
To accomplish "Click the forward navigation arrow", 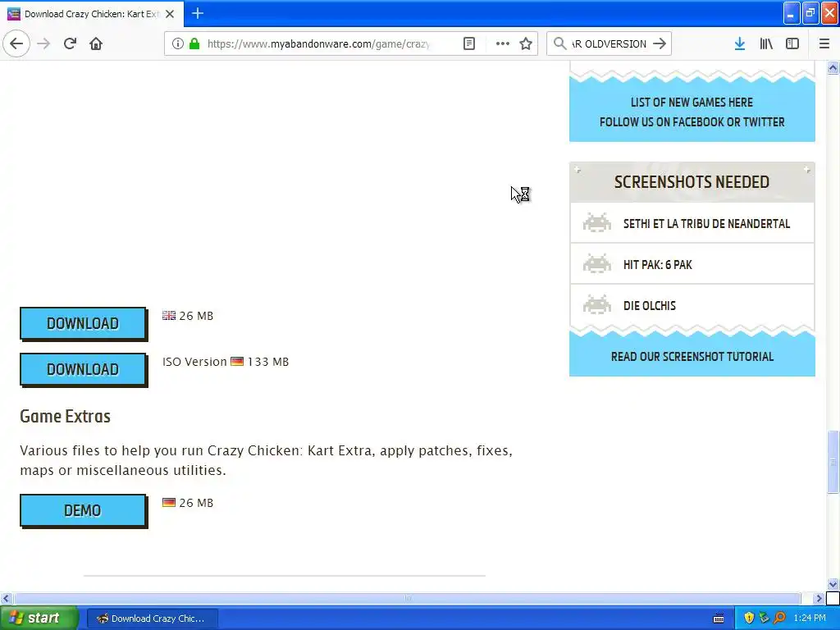I will point(43,43).
